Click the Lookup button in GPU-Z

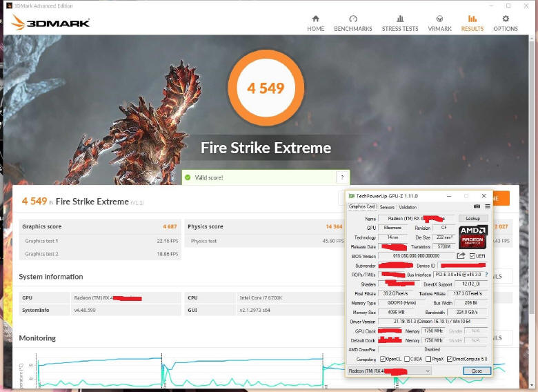coord(473,218)
